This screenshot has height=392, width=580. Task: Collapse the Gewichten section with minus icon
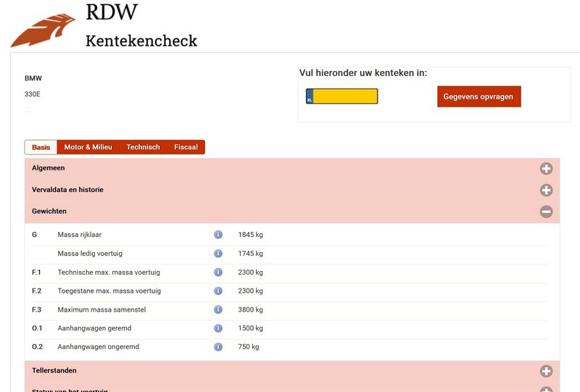[x=547, y=212]
